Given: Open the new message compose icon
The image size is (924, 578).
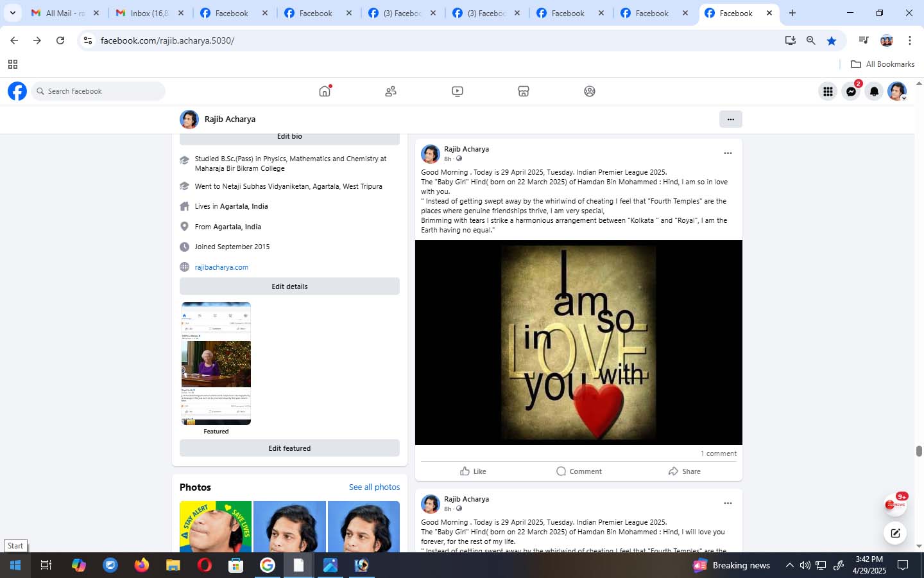Looking at the screenshot, I should 895,533.
